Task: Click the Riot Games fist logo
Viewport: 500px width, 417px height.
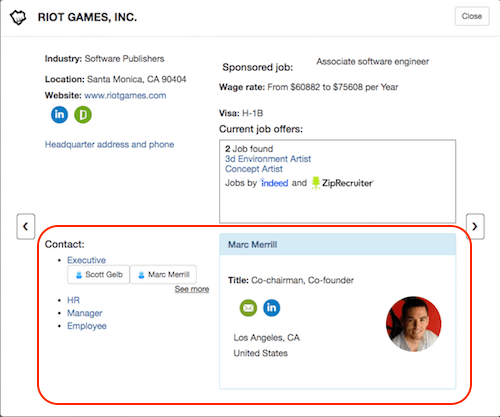Action: (x=18, y=17)
